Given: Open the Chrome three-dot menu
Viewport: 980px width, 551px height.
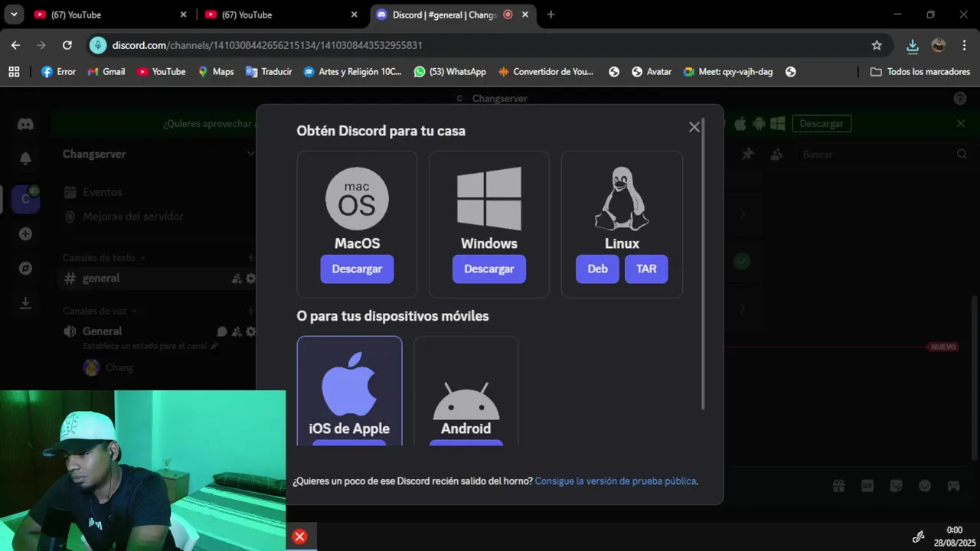Looking at the screenshot, I should [x=964, y=45].
